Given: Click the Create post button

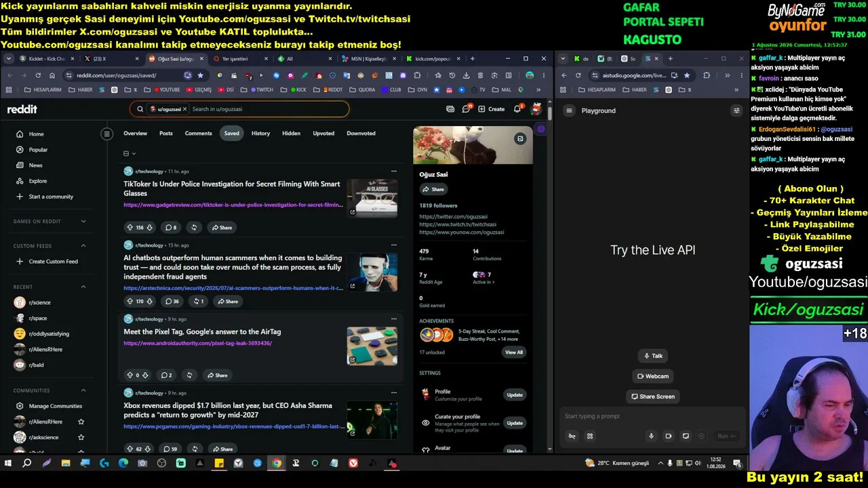Looking at the screenshot, I should tap(492, 108).
